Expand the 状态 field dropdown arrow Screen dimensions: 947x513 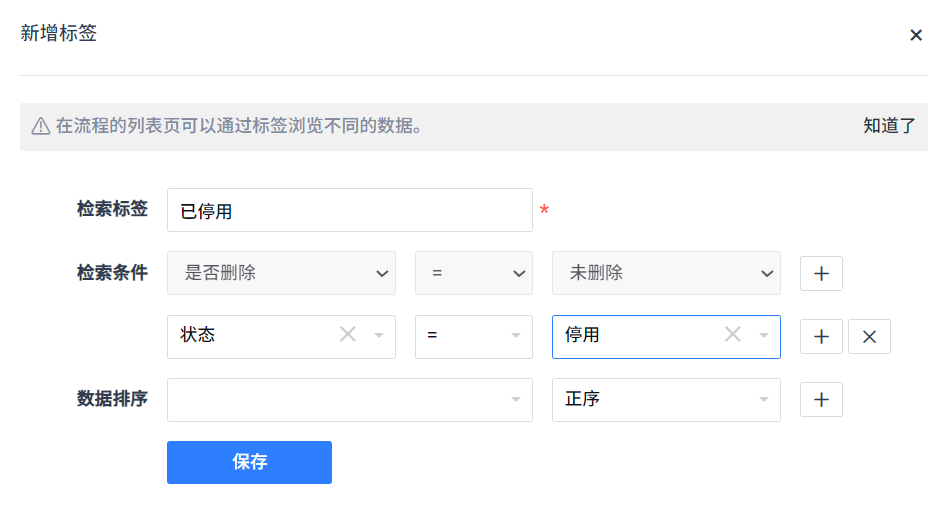(x=378, y=336)
